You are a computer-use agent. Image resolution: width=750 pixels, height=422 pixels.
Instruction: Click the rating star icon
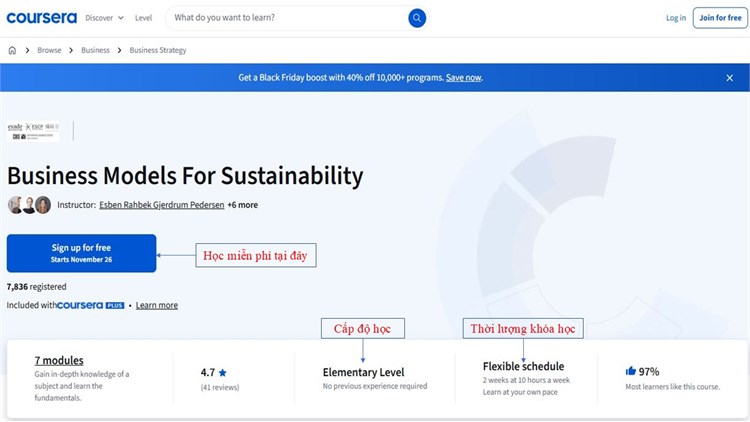tap(223, 372)
